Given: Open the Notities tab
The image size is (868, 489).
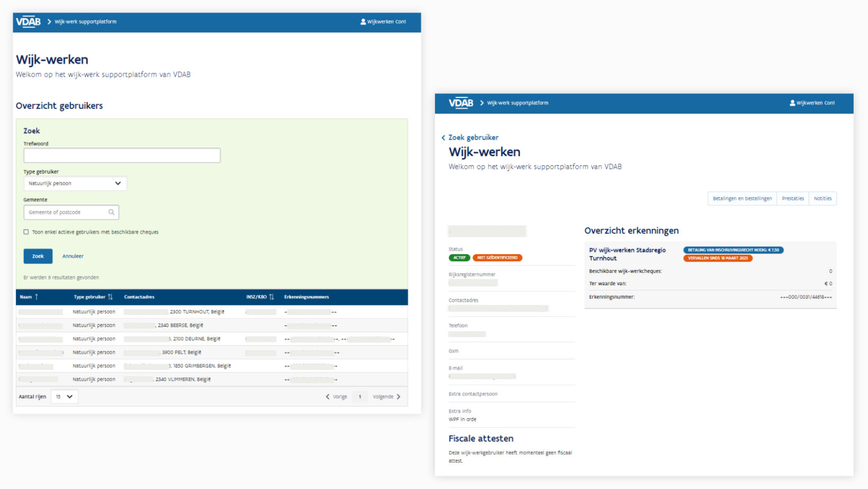Looking at the screenshot, I should pos(823,198).
